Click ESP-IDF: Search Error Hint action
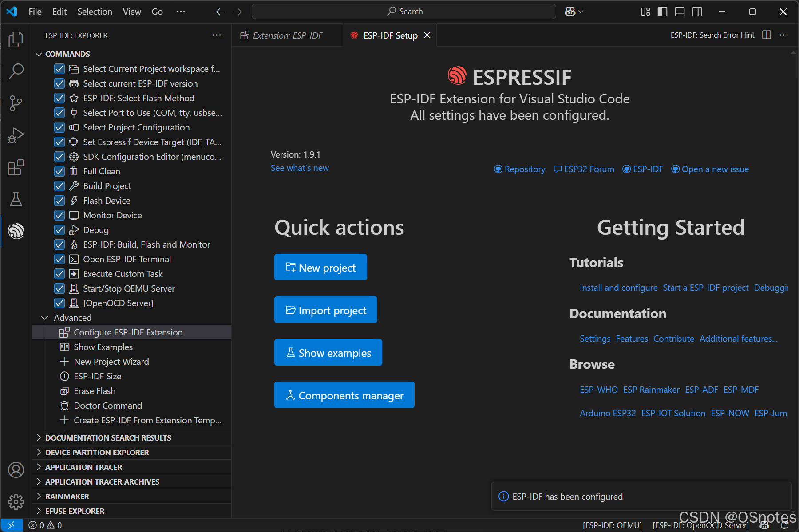Screen dimensions: 799x532 (712, 35)
